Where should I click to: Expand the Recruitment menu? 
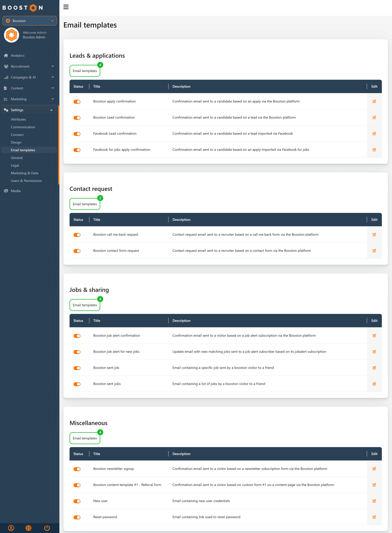29,66
